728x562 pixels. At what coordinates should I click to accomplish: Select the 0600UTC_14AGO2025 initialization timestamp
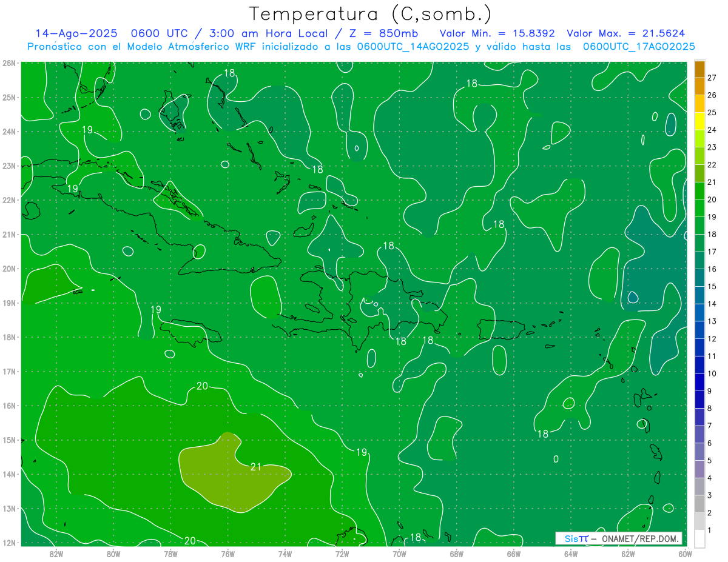tap(413, 47)
